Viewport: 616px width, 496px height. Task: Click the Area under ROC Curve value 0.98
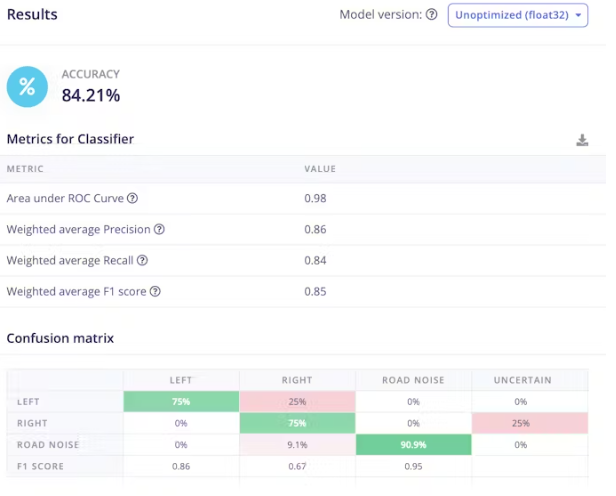[x=315, y=198]
